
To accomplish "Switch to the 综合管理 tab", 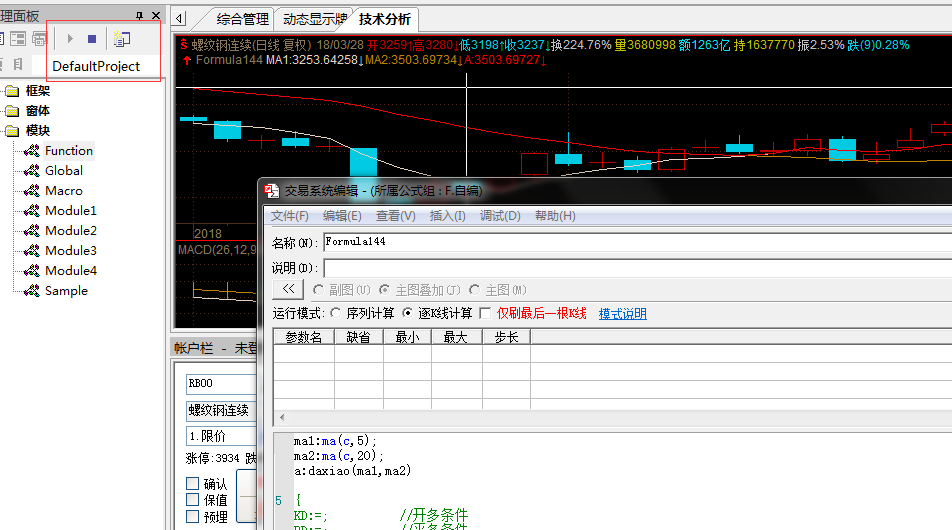I will 242,19.
